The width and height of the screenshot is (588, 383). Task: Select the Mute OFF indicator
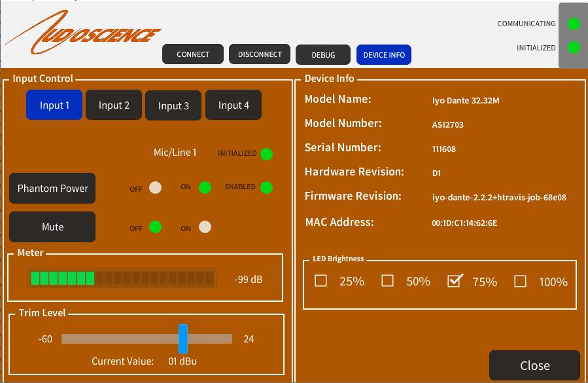tap(155, 227)
